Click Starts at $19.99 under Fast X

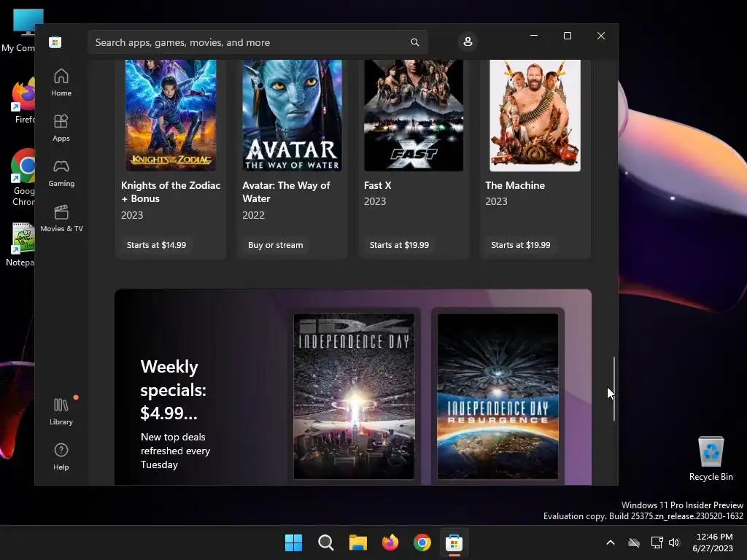click(x=399, y=245)
